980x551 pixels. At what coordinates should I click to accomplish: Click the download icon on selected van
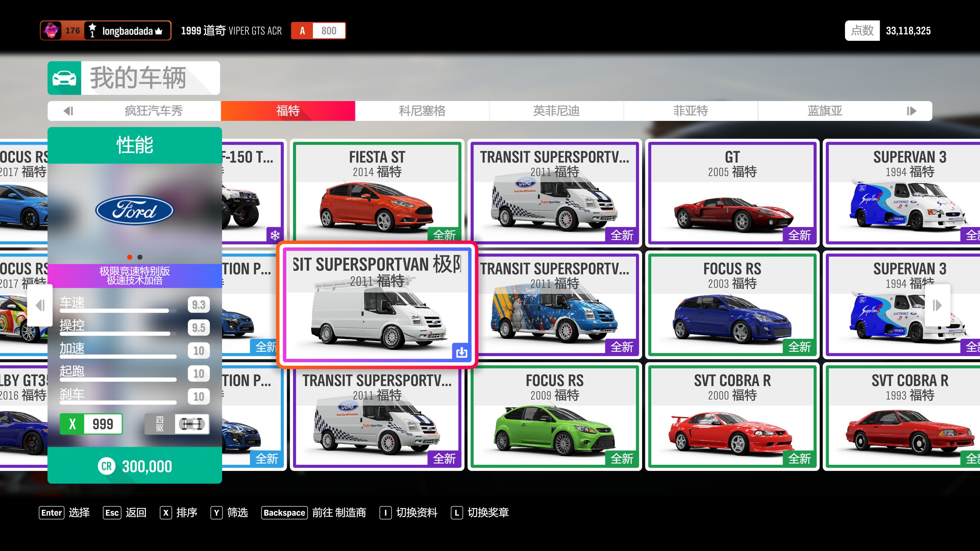pyautogui.click(x=461, y=352)
